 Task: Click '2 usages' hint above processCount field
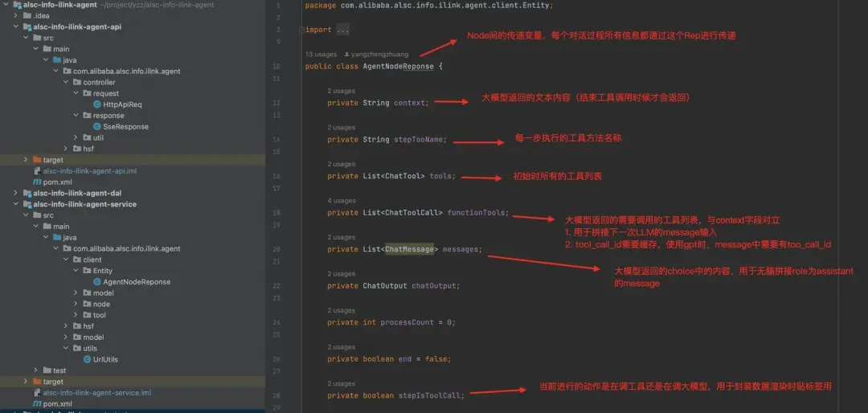(x=341, y=311)
